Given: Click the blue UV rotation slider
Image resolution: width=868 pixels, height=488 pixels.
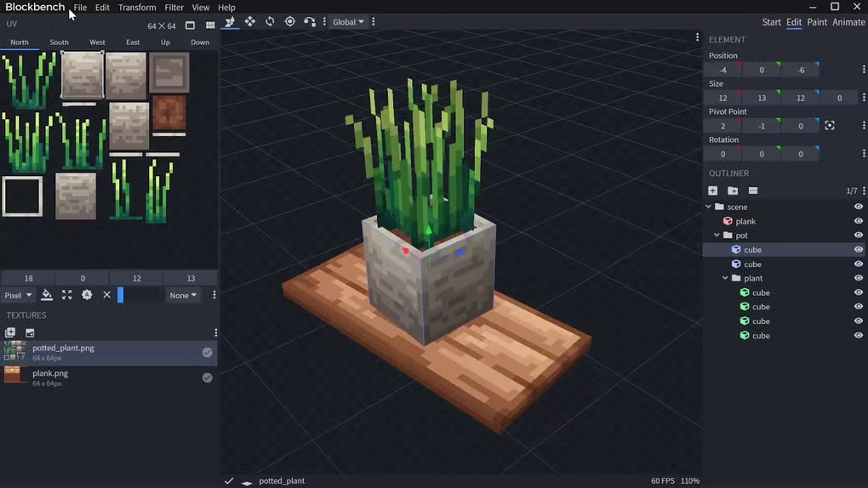Looking at the screenshot, I should pos(121,295).
